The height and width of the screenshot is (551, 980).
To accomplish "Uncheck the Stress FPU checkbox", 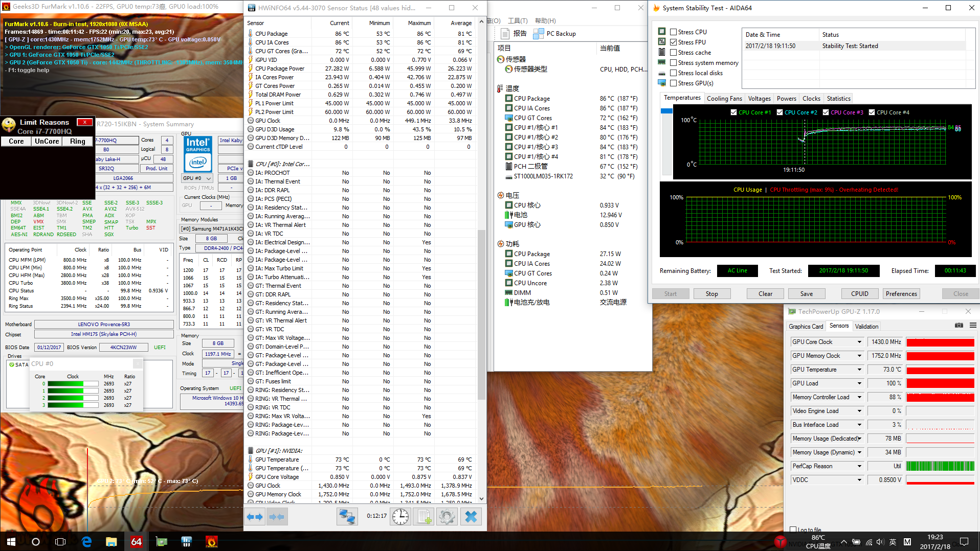I will [x=673, y=42].
